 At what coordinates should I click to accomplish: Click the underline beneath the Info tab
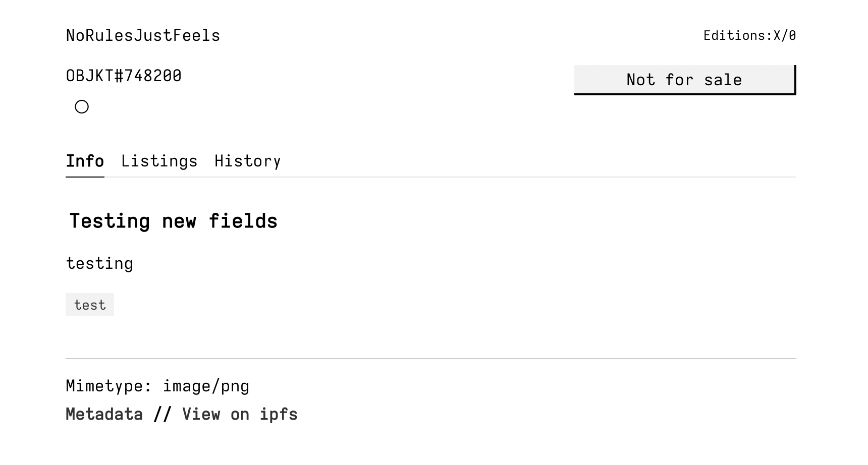pyautogui.click(x=85, y=176)
